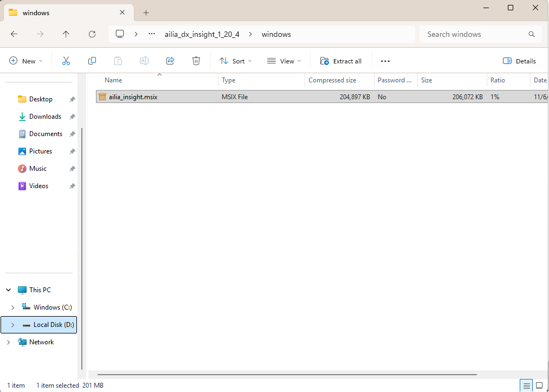The image size is (549, 392).
Task: Click the Search windows input field
Action: pyautogui.click(x=474, y=34)
